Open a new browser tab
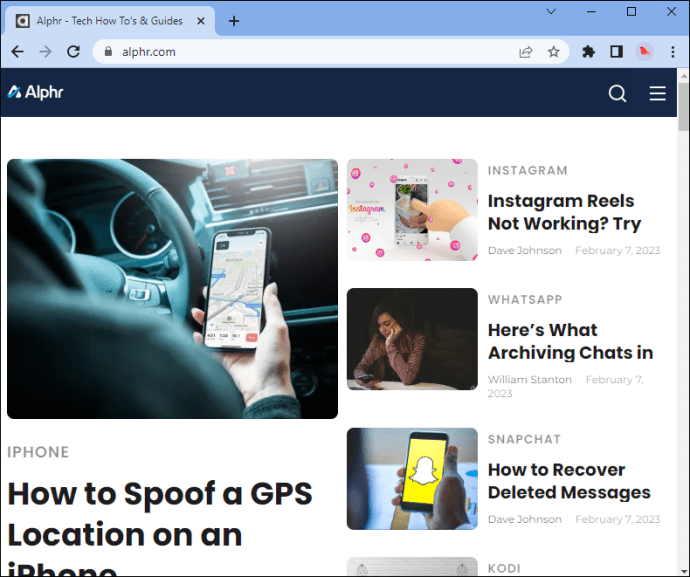The height and width of the screenshot is (577, 690). (234, 21)
